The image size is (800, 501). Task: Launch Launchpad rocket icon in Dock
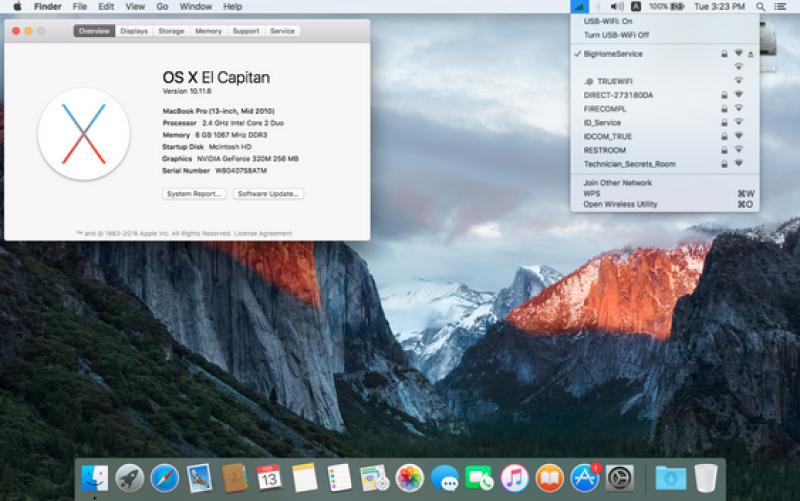point(130,478)
